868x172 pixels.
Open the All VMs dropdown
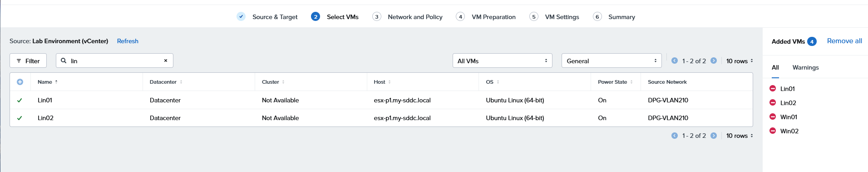pos(503,61)
